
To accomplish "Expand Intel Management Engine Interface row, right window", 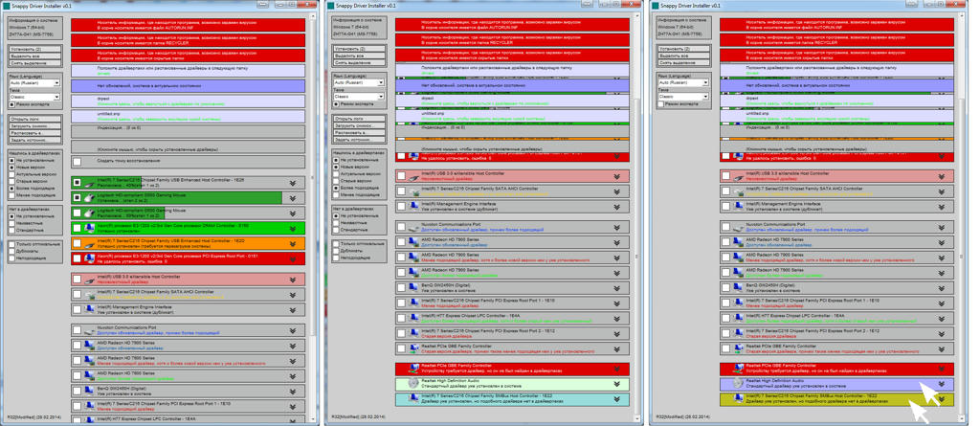I will click(942, 207).
